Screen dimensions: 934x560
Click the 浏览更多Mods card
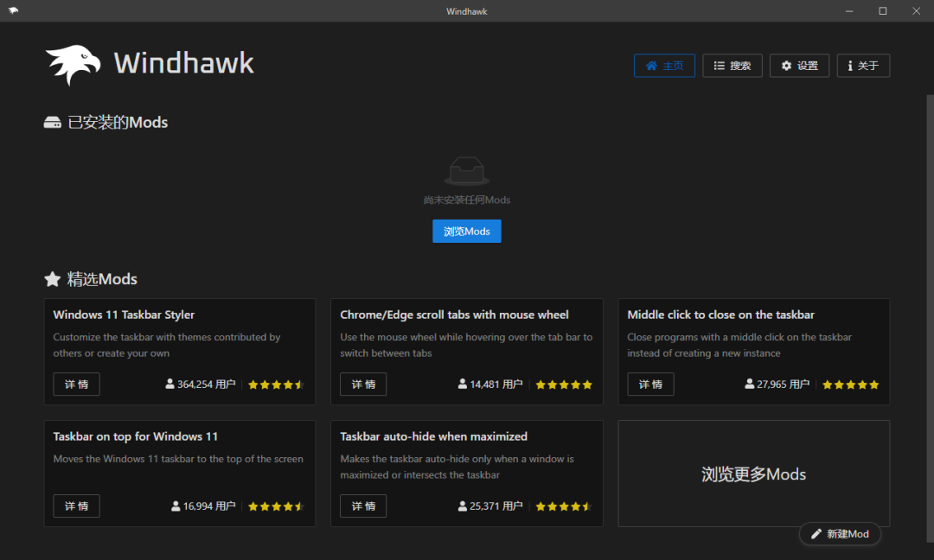pyautogui.click(x=753, y=474)
